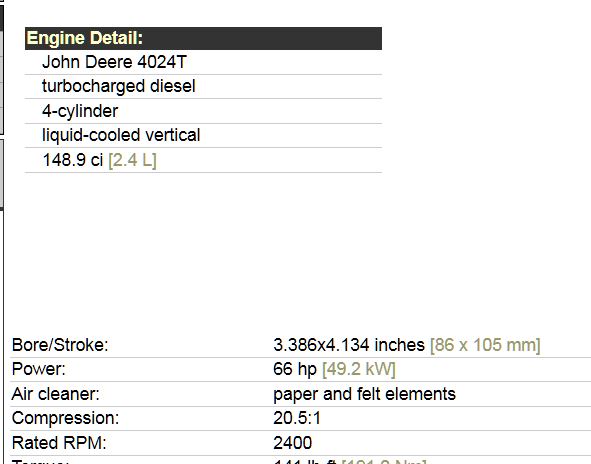Click the Power label
Screen dimensions: 591x464
(x=38, y=369)
